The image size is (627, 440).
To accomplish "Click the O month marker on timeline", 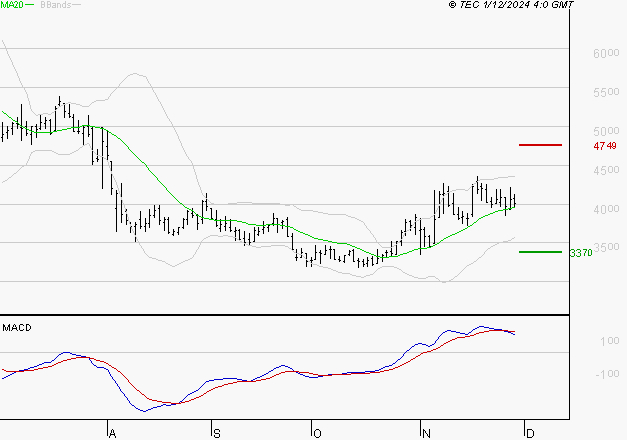I will point(317,434).
